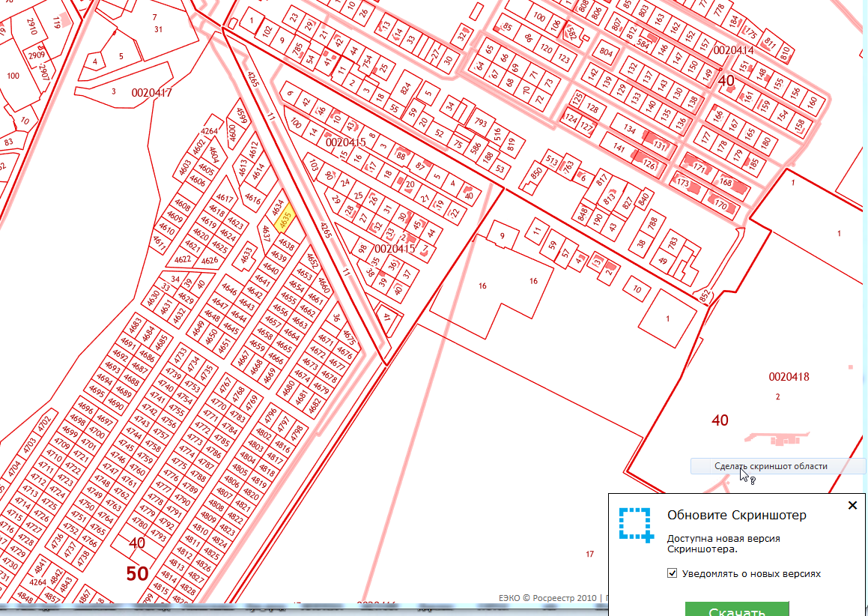
Task: Click the 'Сделать скриншот области' button
Action: [778, 466]
